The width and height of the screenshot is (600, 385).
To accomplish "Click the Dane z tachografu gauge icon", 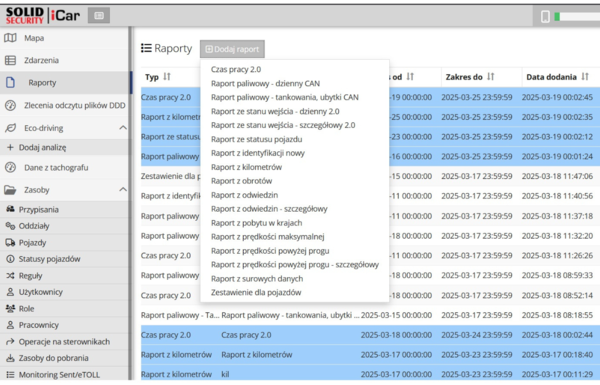I will (10, 167).
